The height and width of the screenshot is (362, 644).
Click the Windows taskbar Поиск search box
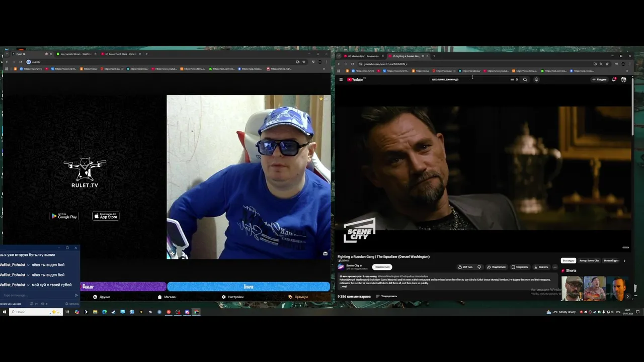click(x=36, y=312)
